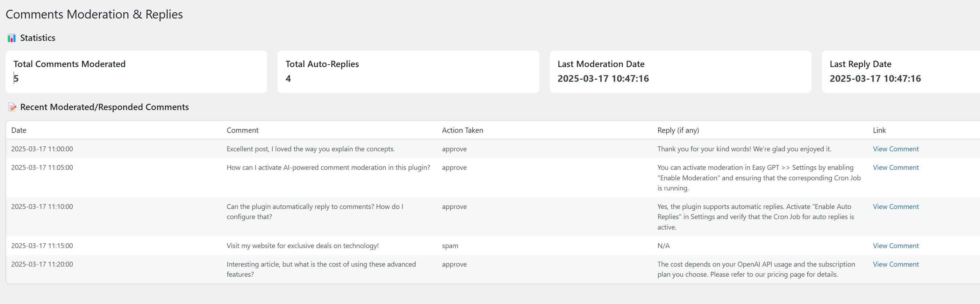Click the Link column header
Viewport: 980px width, 304px height.
point(879,130)
